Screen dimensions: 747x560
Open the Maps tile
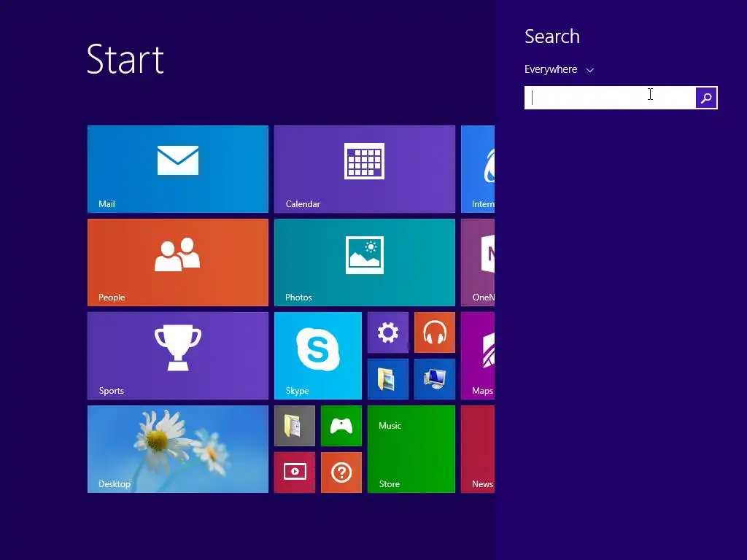pos(478,356)
